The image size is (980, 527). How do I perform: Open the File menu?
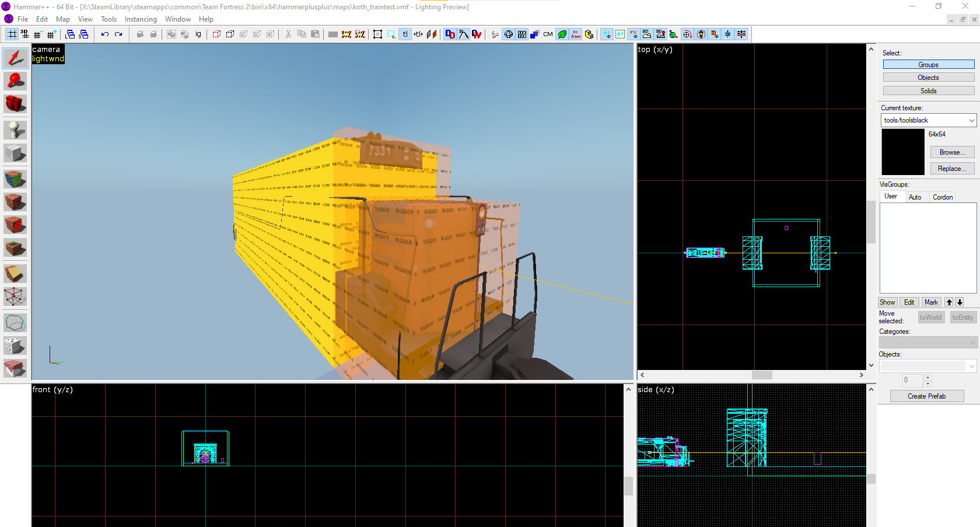[x=23, y=19]
